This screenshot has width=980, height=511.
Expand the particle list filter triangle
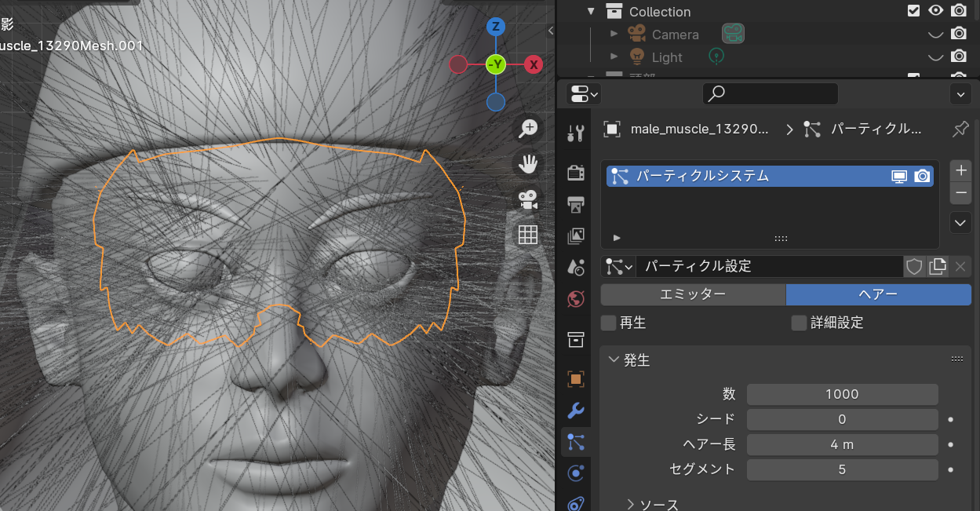[x=617, y=237]
